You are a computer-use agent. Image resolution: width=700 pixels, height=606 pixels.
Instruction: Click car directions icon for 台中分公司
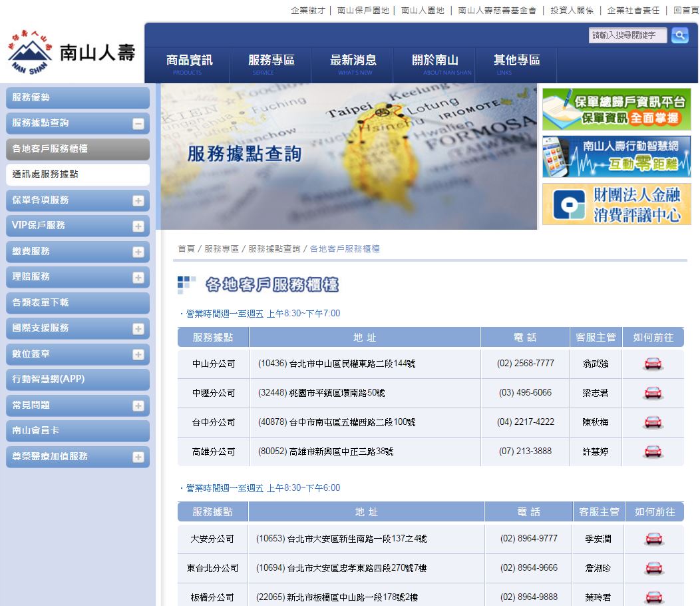click(653, 422)
